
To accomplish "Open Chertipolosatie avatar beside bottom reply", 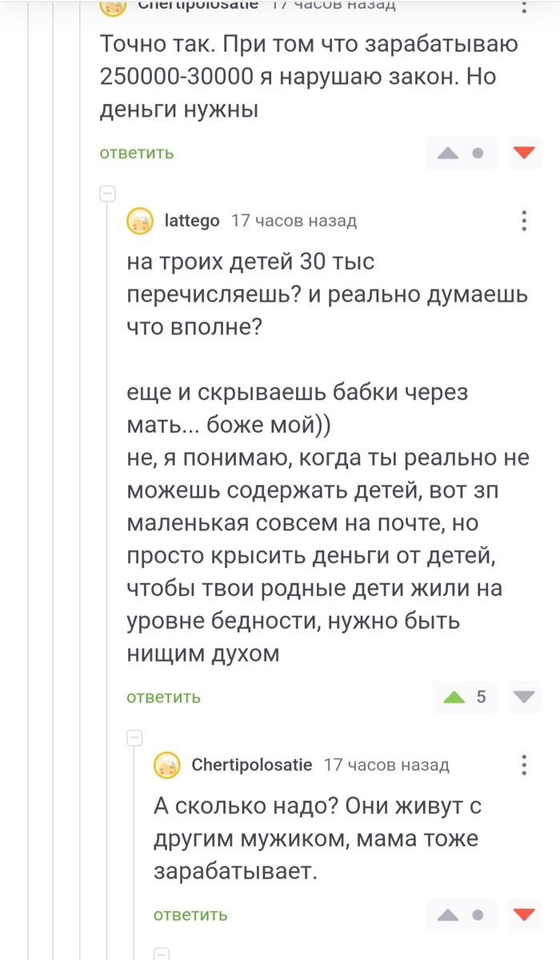I will [x=167, y=766].
